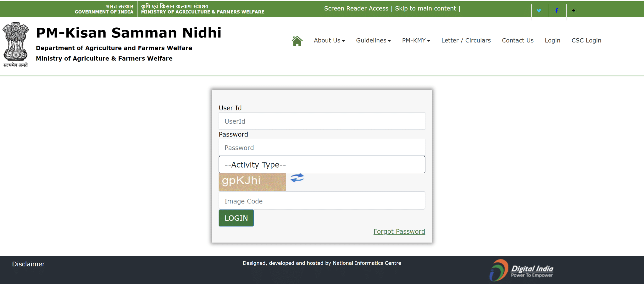Expand the PM-KMY menu
Screen dimensions: 644x284
coord(416,40)
